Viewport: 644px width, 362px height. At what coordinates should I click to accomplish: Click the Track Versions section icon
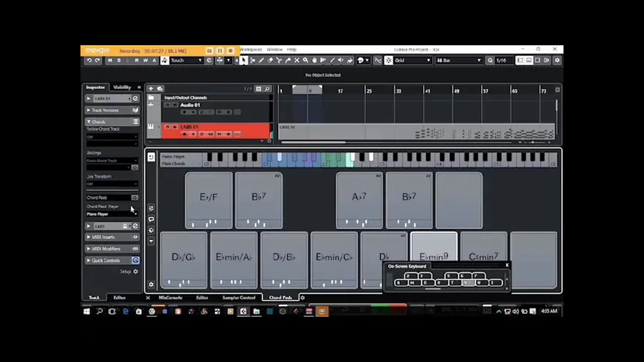tap(135, 110)
